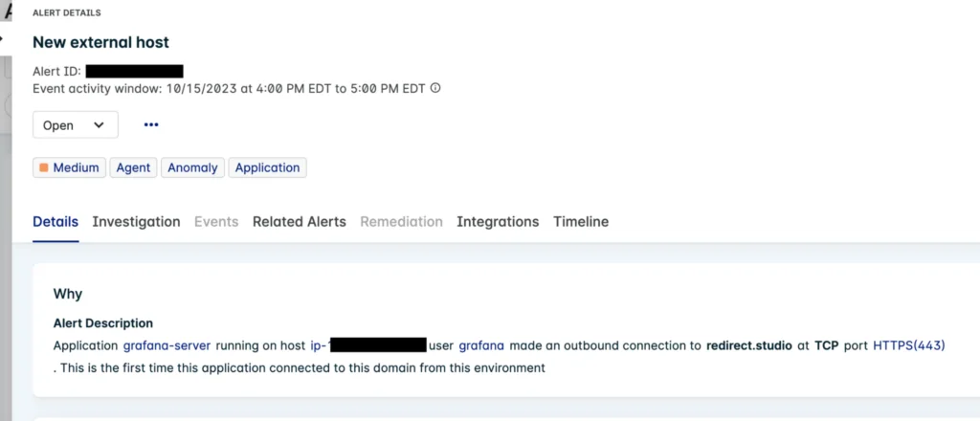Show the Timeline tab

[581, 221]
